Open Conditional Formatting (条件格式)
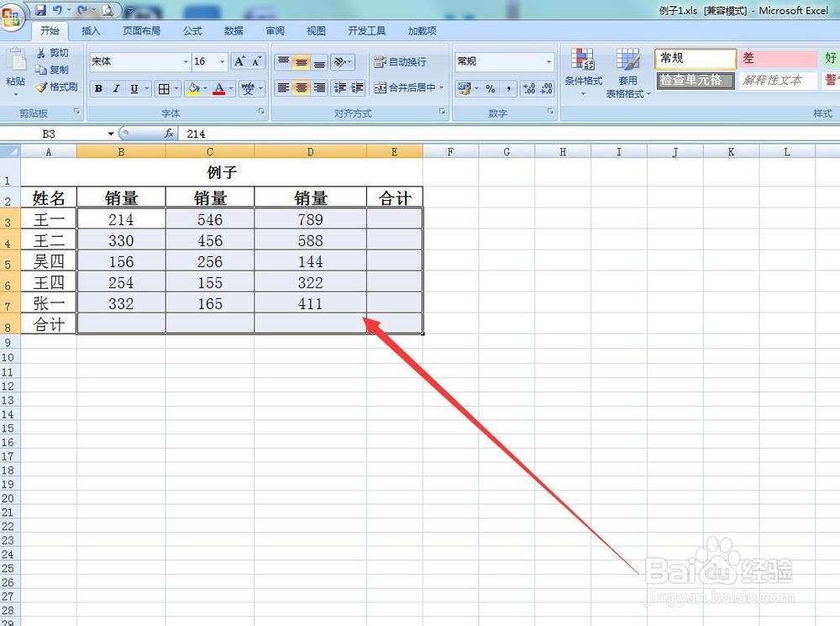The width and height of the screenshot is (840, 626). coord(583,71)
